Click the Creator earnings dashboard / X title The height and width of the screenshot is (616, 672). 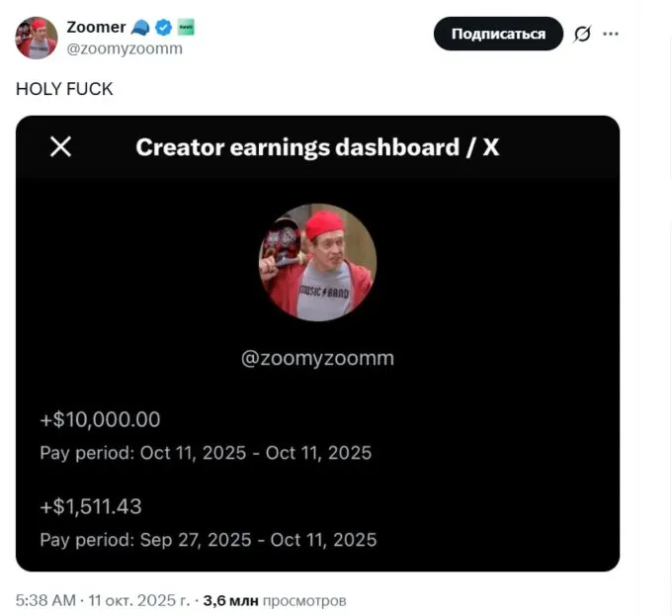click(317, 147)
